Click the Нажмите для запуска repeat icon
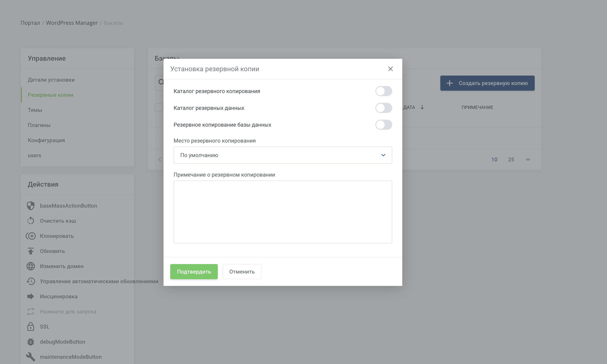Image resolution: width=607 pixels, height=364 pixels. [x=31, y=312]
